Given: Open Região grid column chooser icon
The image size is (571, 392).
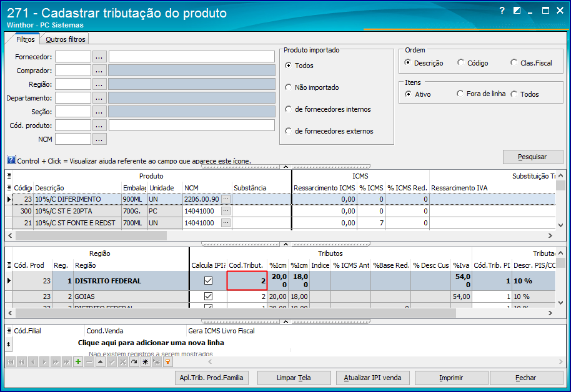Looking at the screenshot, I should pyautogui.click(x=9, y=265).
